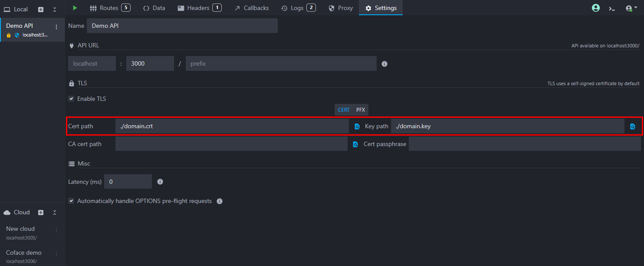644x266 pixels.
Task: Uncheck automatic OPTIONS pre-flight handling
Action: [71, 201]
